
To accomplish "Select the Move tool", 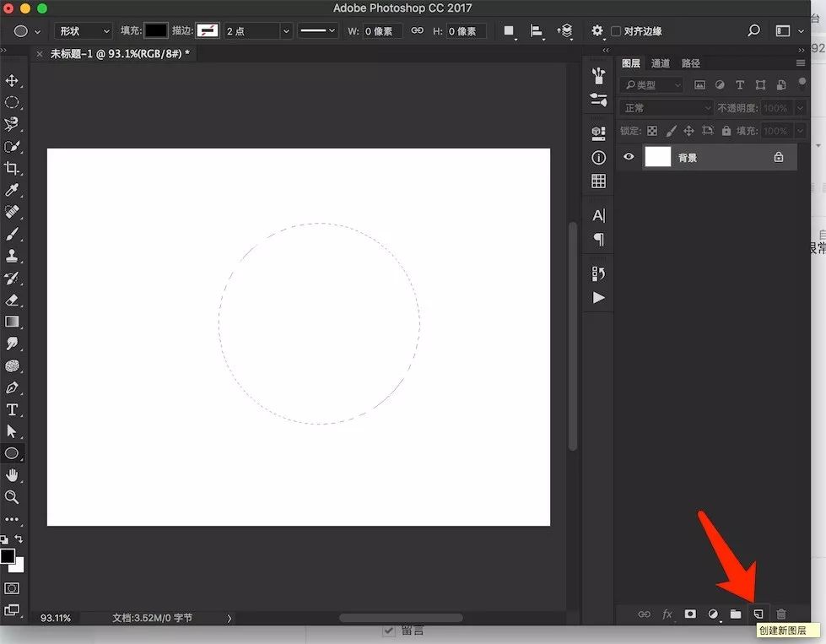I will point(12,81).
